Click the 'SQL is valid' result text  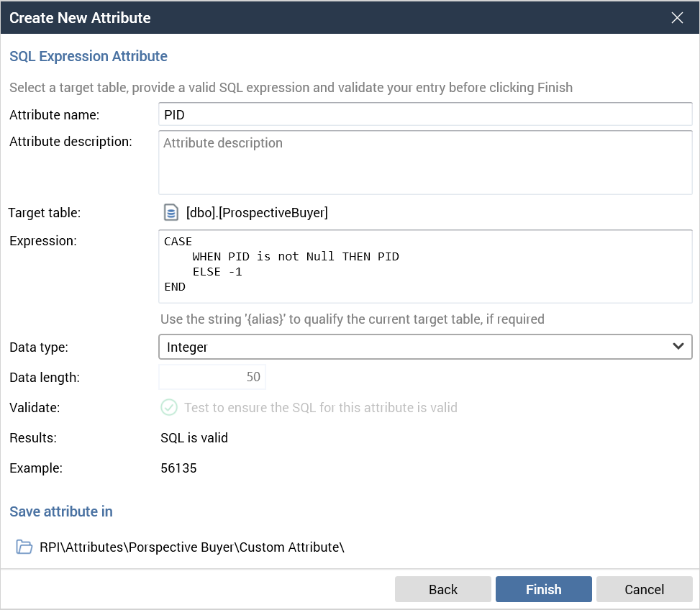coord(194,438)
